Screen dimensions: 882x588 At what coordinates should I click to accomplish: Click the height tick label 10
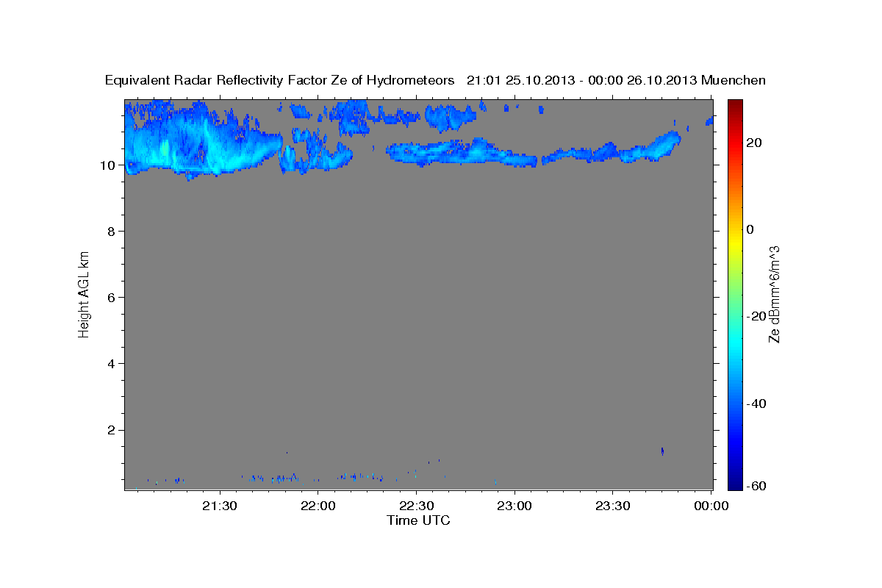pos(107,165)
